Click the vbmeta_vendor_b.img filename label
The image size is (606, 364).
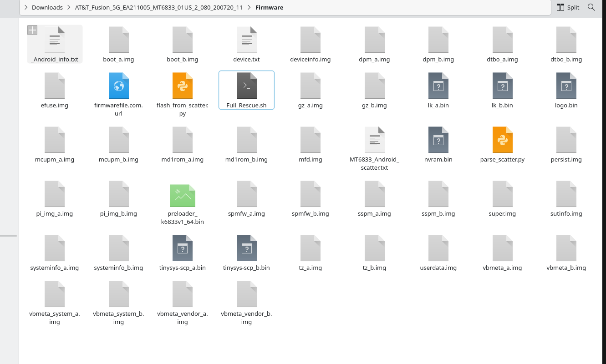[x=246, y=318]
